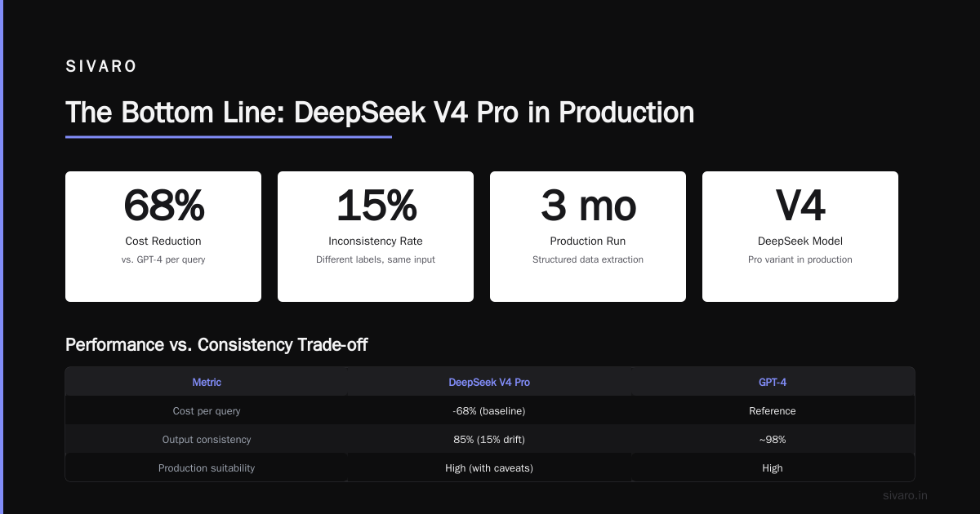
Task: Click the -68% (baseline) cell
Action: [489, 411]
